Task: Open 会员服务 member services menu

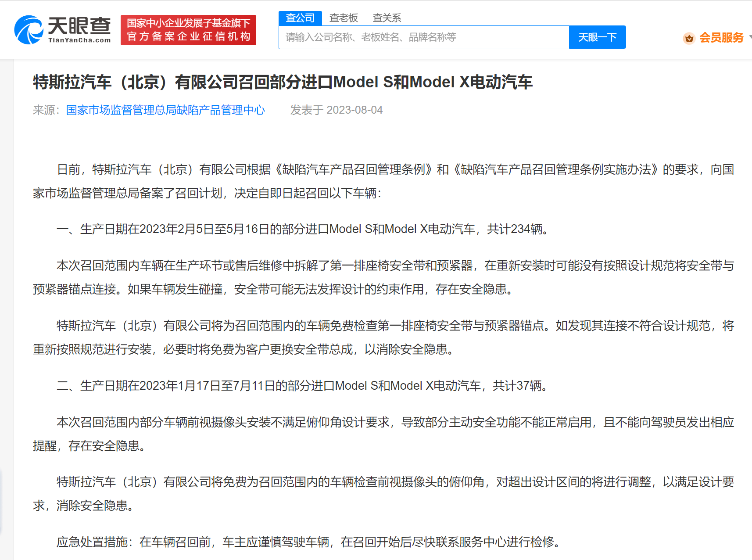Action: click(x=721, y=38)
